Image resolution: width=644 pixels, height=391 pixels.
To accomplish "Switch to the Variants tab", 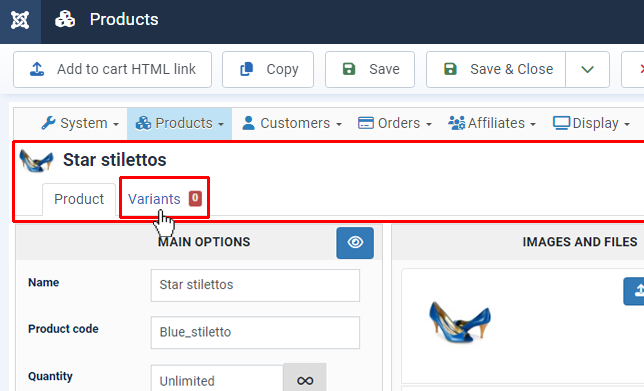I will [164, 199].
